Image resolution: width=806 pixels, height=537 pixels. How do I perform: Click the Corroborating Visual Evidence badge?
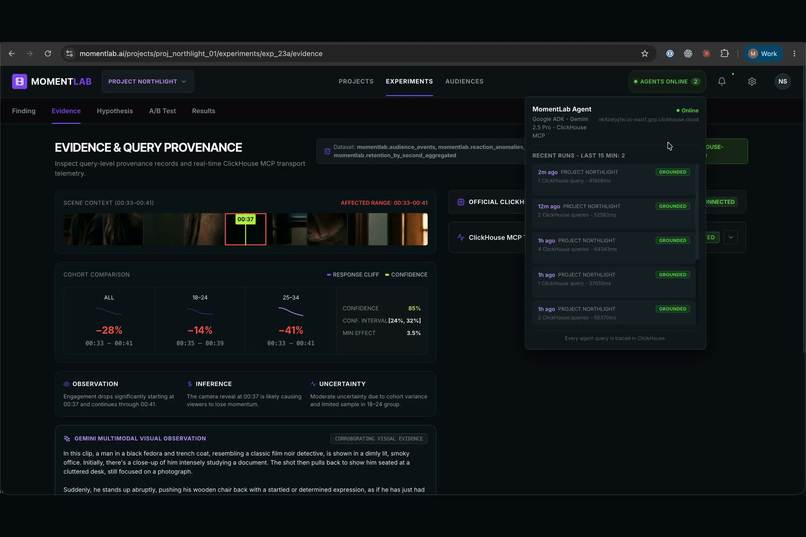379,439
